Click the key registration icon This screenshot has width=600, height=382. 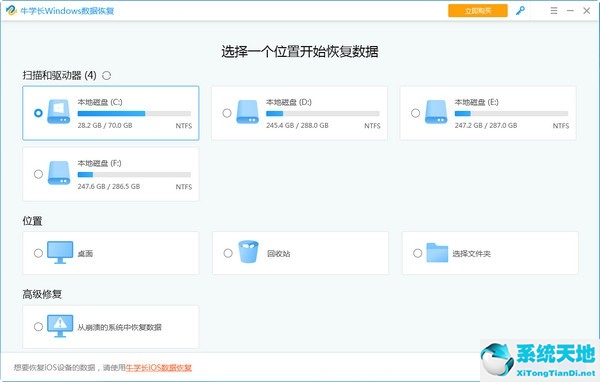(x=520, y=11)
